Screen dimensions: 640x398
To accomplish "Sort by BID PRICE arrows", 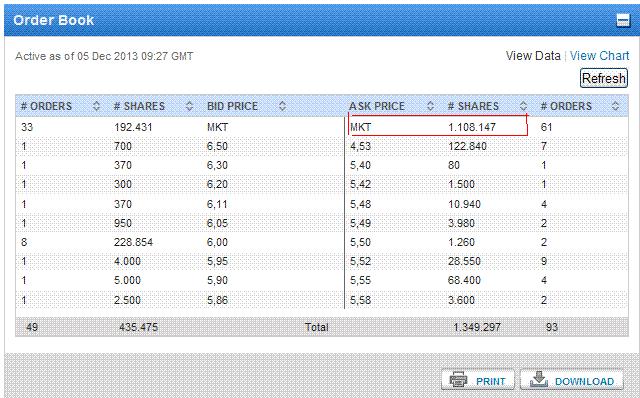I will [282, 106].
